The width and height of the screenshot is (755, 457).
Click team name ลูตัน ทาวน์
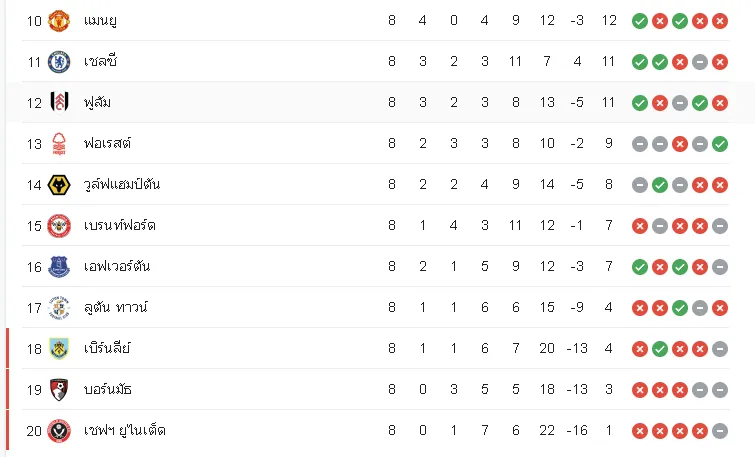(116, 307)
